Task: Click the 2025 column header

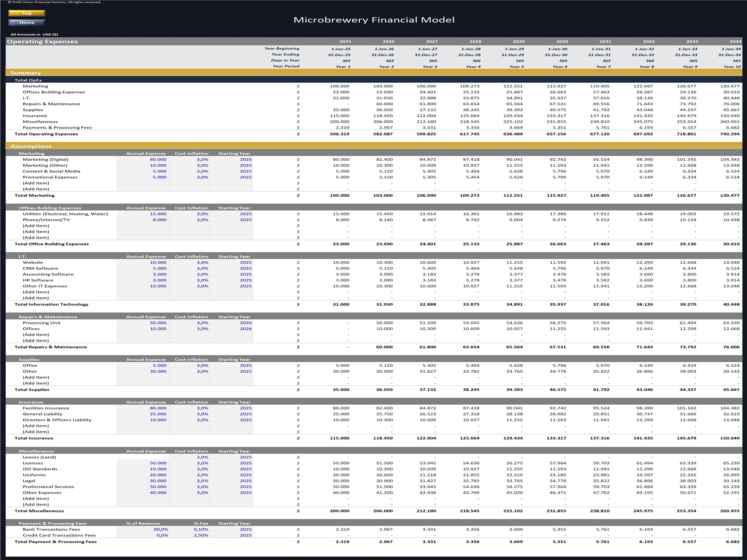Action: (x=345, y=41)
